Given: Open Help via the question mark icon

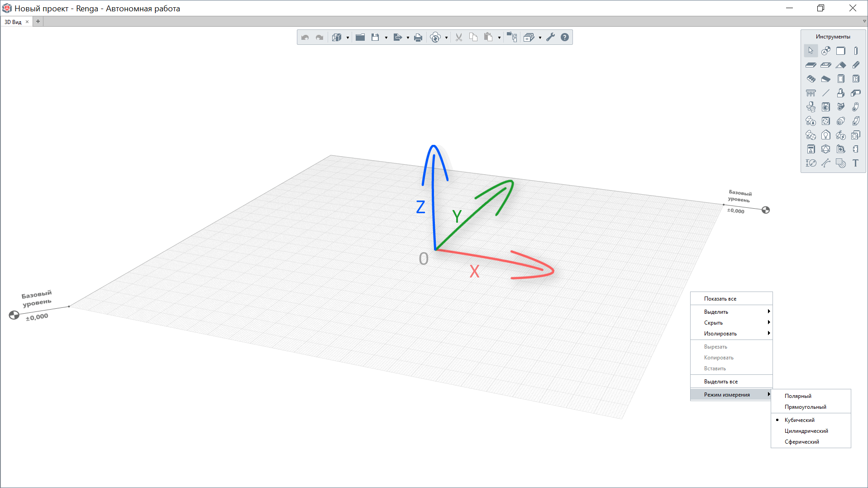Looking at the screenshot, I should point(565,38).
